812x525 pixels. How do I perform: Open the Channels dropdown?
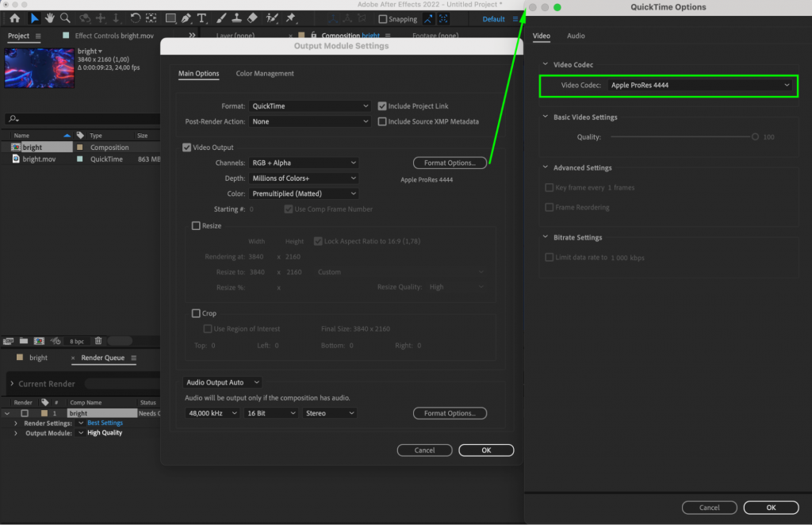pyautogui.click(x=304, y=163)
